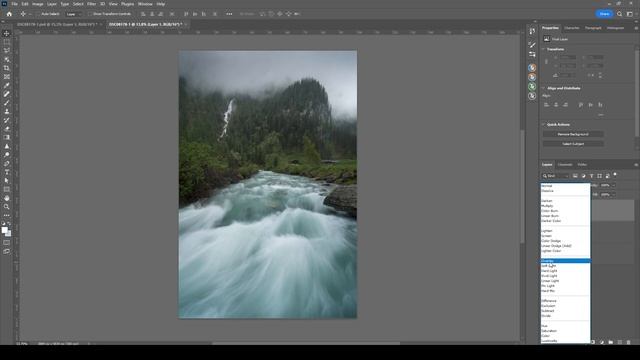Viewport: 640px width, 360px height.
Task: Switch to the first document tab
Action: (57, 24)
